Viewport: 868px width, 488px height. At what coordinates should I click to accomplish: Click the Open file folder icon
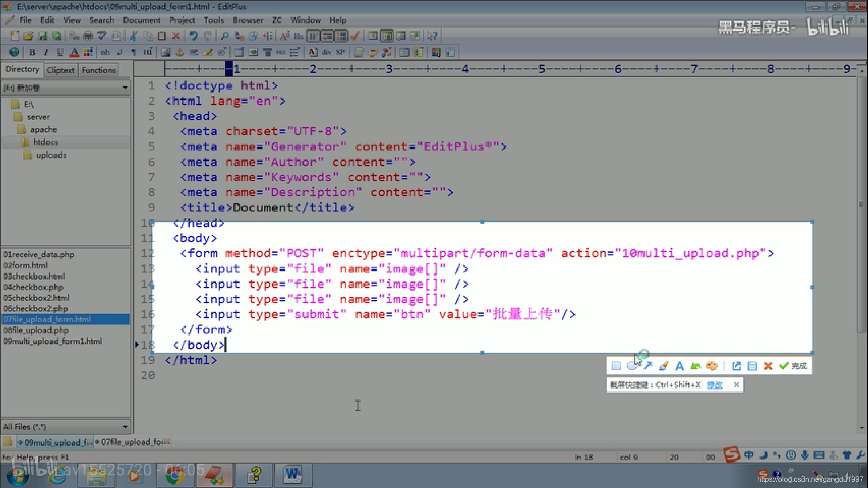click(28, 36)
